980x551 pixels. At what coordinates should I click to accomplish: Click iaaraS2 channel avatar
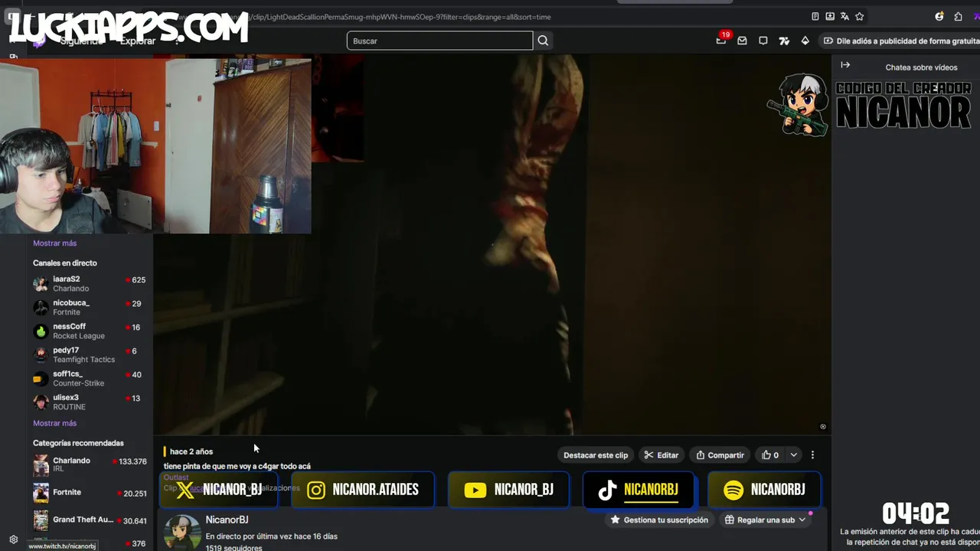click(x=41, y=284)
